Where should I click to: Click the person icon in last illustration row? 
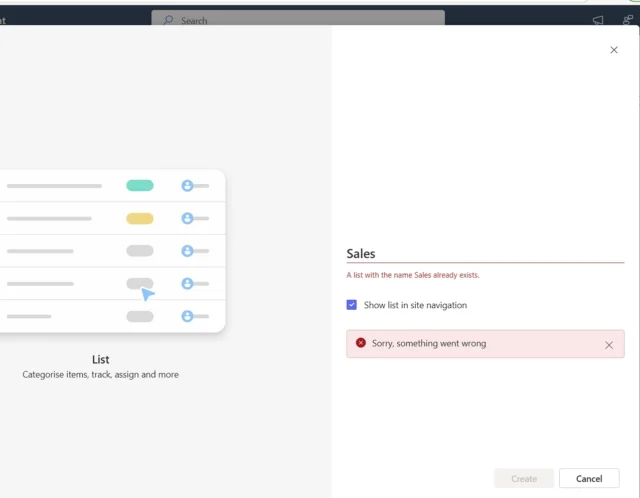pyautogui.click(x=187, y=316)
